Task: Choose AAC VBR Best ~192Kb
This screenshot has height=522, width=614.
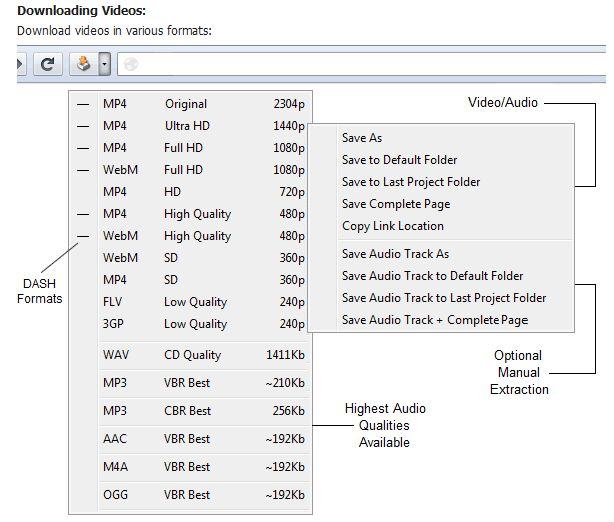Action: click(191, 439)
